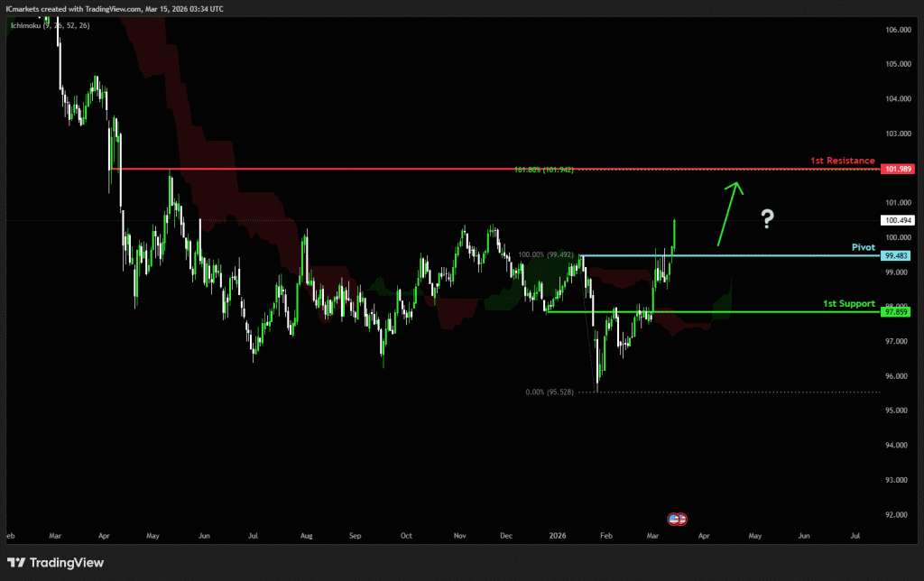The width and height of the screenshot is (924, 581).
Task: Select the 1st Resistance text label
Action: pos(842,161)
